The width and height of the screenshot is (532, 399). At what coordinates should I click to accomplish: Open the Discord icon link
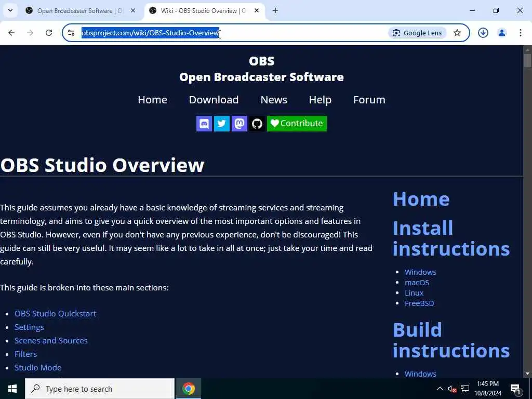point(204,124)
